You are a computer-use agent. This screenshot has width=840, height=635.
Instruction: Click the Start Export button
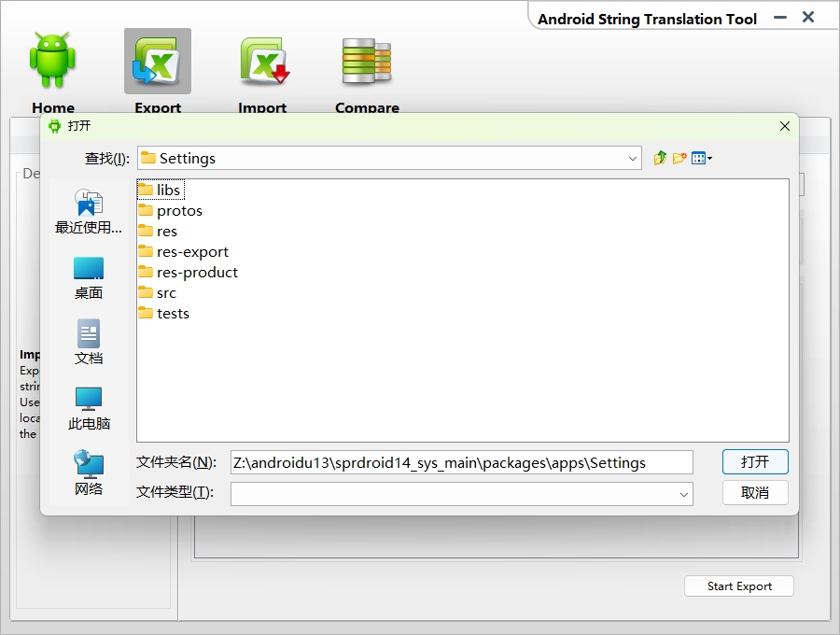(x=739, y=586)
